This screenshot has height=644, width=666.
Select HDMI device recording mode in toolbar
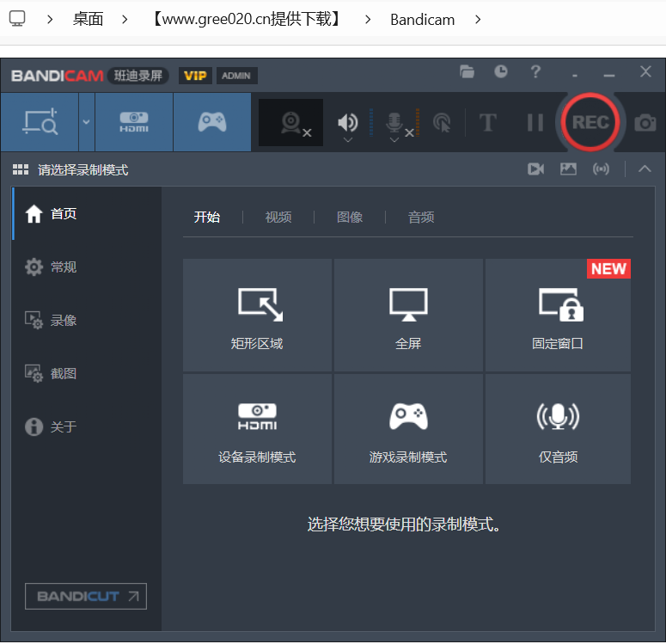(134, 123)
